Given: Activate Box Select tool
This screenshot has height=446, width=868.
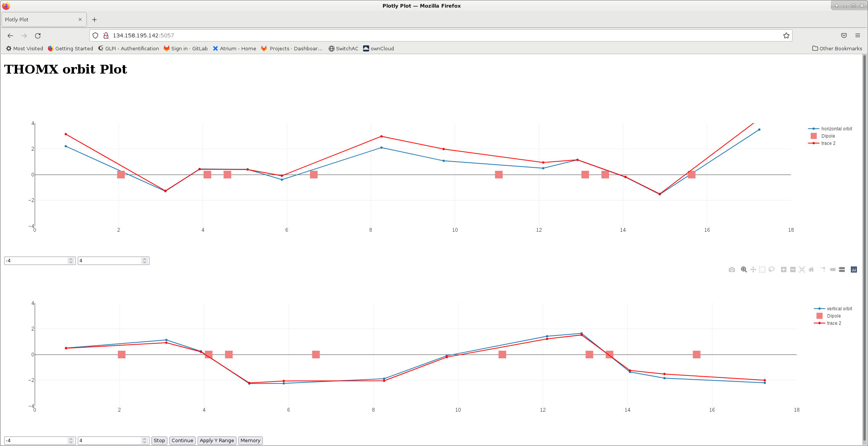Looking at the screenshot, I should click(x=762, y=270).
